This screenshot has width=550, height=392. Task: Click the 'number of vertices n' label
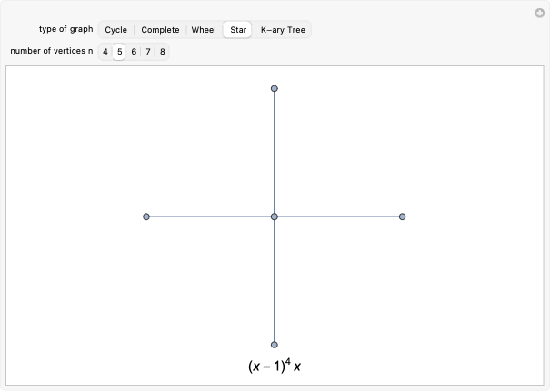(x=52, y=51)
